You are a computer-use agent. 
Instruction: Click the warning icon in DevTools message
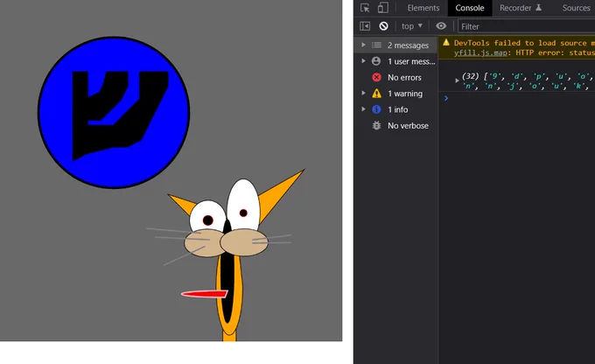point(446,43)
